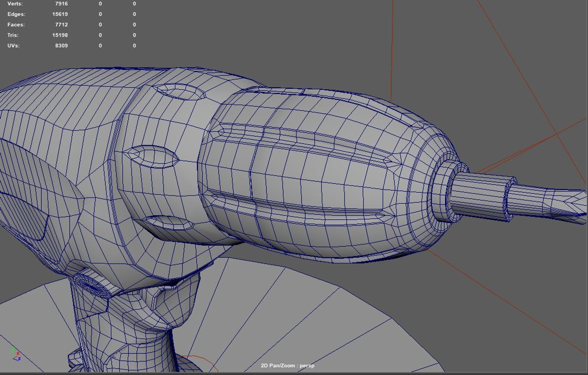Click the Faces count value 7712
588x375 pixels.
tap(61, 25)
